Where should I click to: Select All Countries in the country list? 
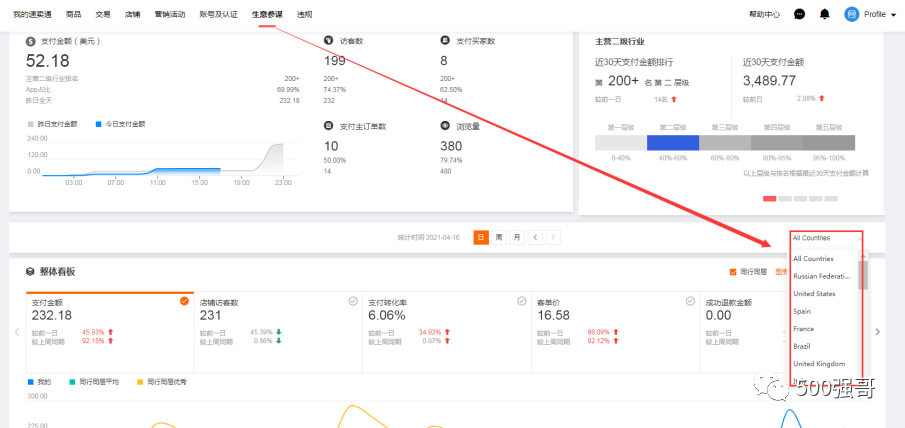[x=813, y=258]
